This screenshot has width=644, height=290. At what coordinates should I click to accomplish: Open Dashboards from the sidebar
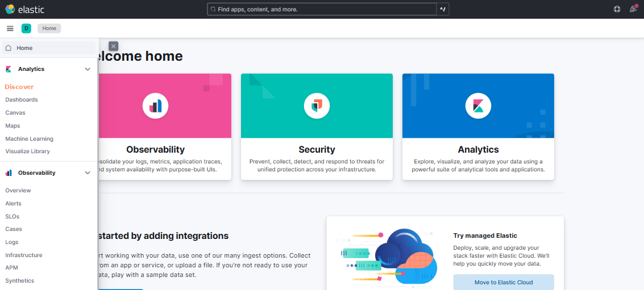[x=22, y=100]
